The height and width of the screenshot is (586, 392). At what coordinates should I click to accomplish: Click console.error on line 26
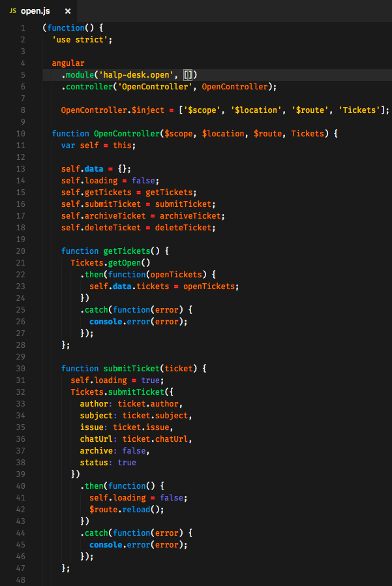click(119, 322)
